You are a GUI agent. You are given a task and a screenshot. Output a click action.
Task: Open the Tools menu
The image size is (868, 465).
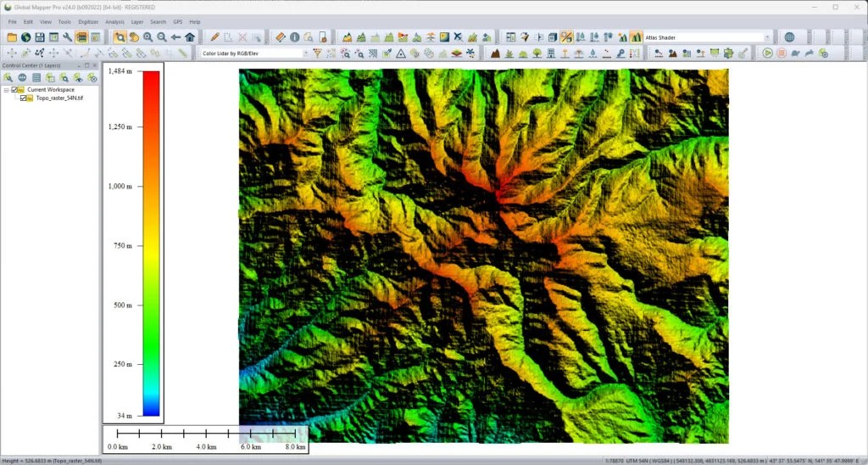point(64,22)
